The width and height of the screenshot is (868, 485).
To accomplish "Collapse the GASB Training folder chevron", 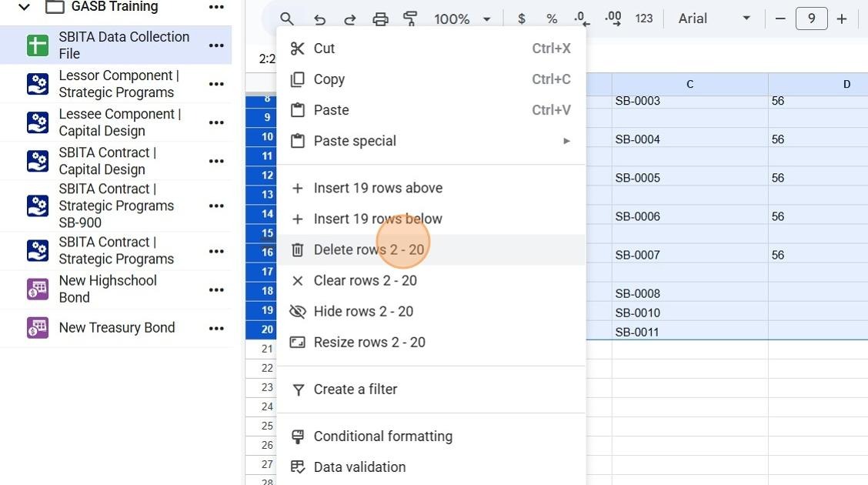I will coord(24,7).
